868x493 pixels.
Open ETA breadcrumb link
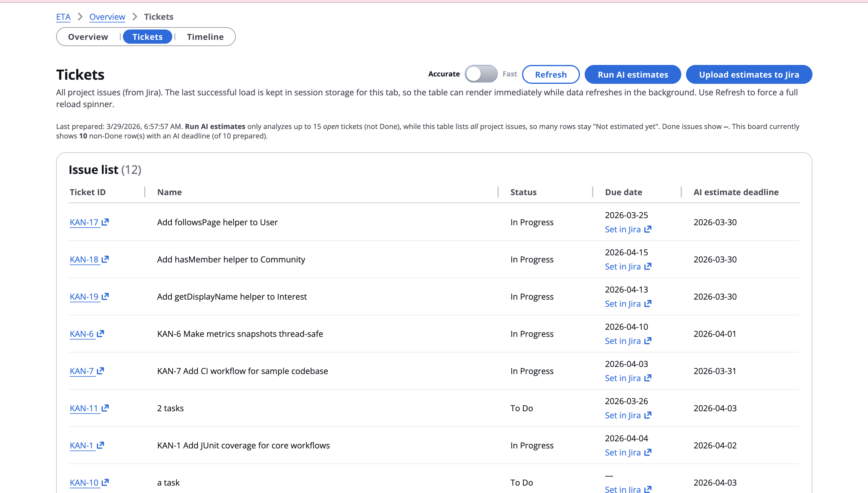(63, 17)
